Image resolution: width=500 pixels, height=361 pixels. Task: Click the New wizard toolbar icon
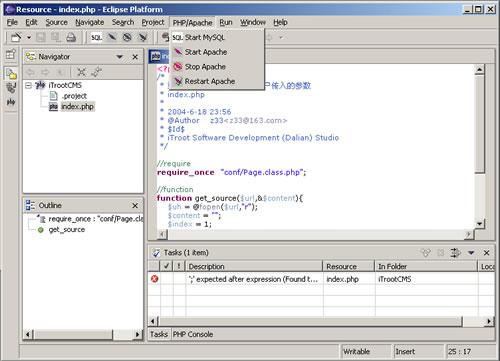(x=16, y=37)
